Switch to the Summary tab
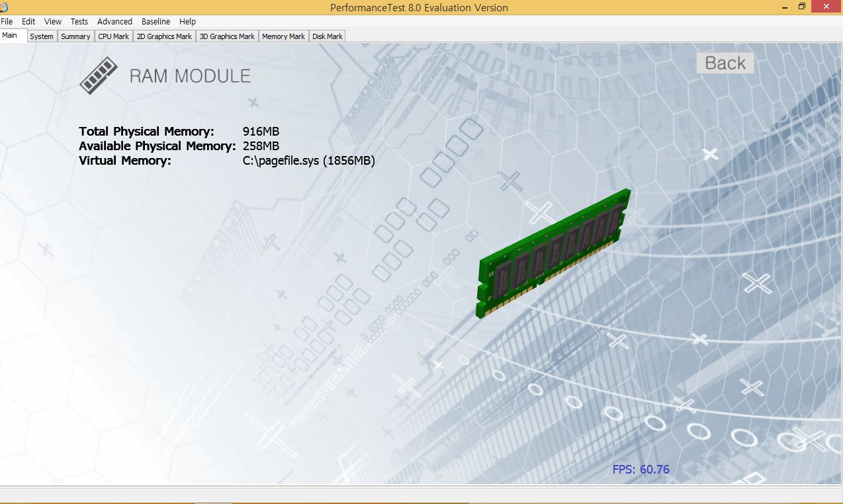This screenshot has width=843, height=504. pyautogui.click(x=75, y=36)
